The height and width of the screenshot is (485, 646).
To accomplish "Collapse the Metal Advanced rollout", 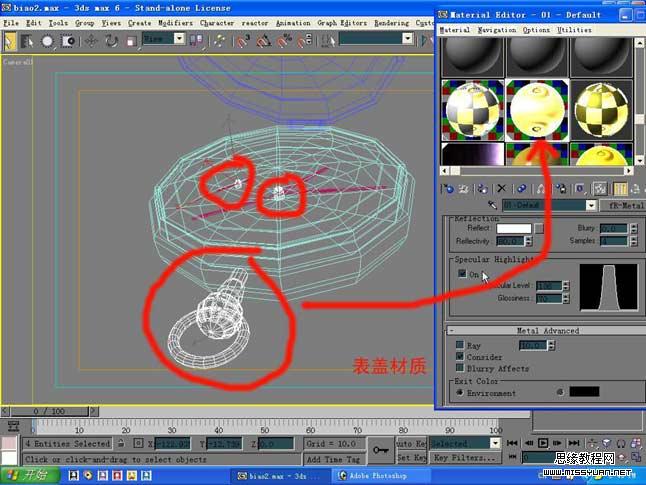I will pos(452,330).
